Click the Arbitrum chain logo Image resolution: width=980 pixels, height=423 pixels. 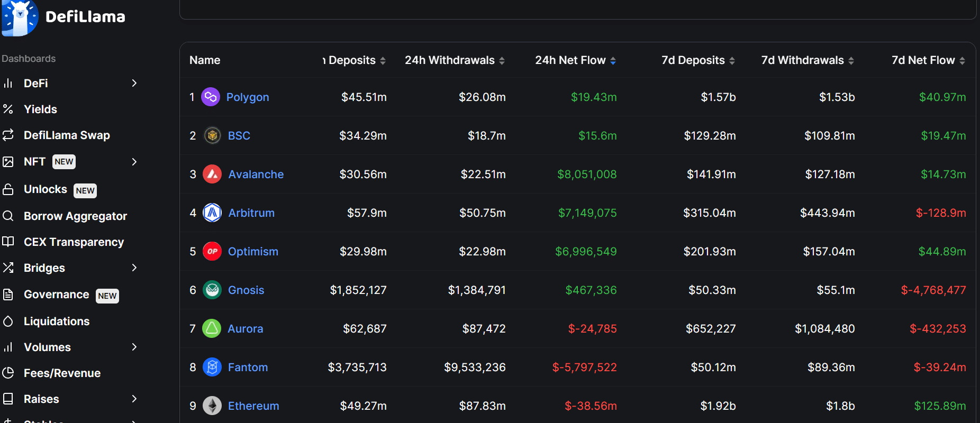pos(212,213)
